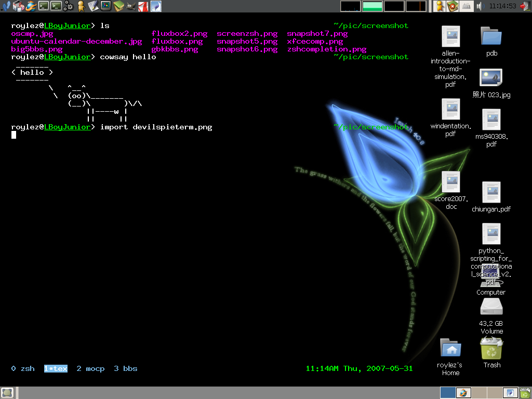This screenshot has height=399, width=532.
Task: Click the terminal cursor block below the prompt
Action: pos(14,135)
